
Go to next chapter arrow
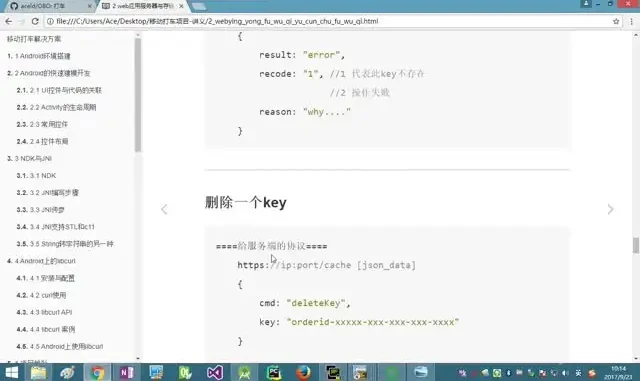[x=610, y=209]
